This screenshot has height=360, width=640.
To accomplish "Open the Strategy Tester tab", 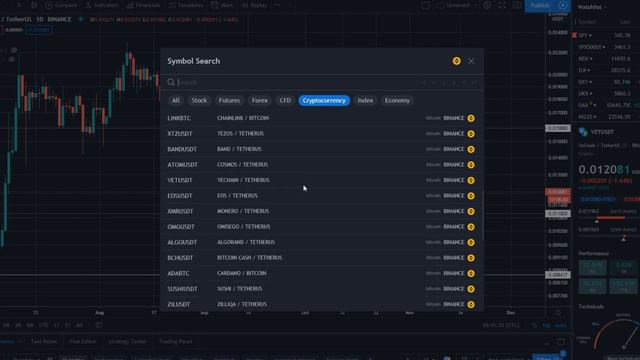I will point(127,342).
